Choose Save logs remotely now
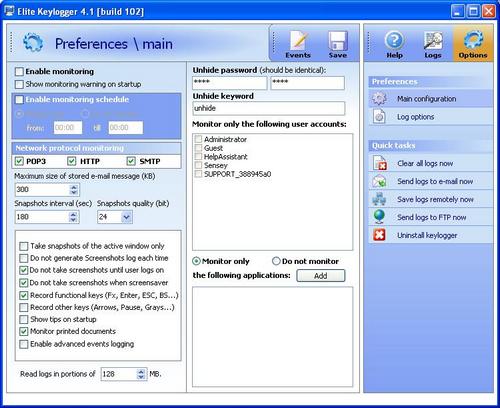The height and width of the screenshot is (408, 500). [430, 199]
